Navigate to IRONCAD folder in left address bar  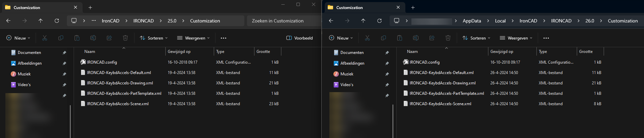[144, 21]
